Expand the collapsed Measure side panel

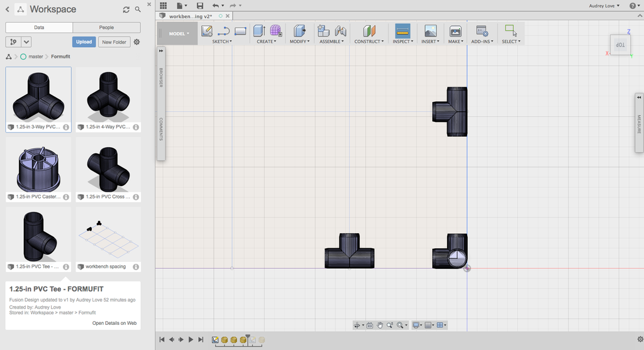(639, 97)
